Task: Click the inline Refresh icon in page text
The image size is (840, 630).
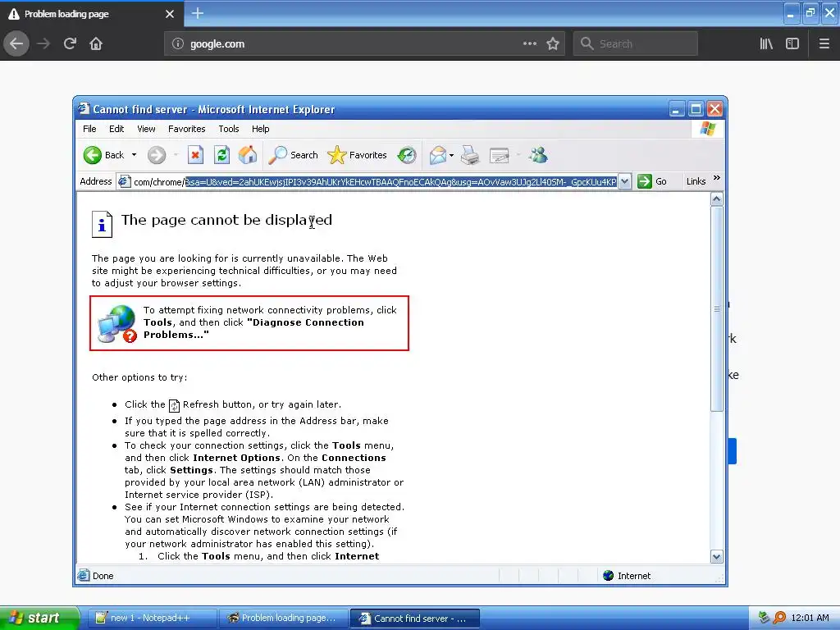Action: (x=174, y=405)
